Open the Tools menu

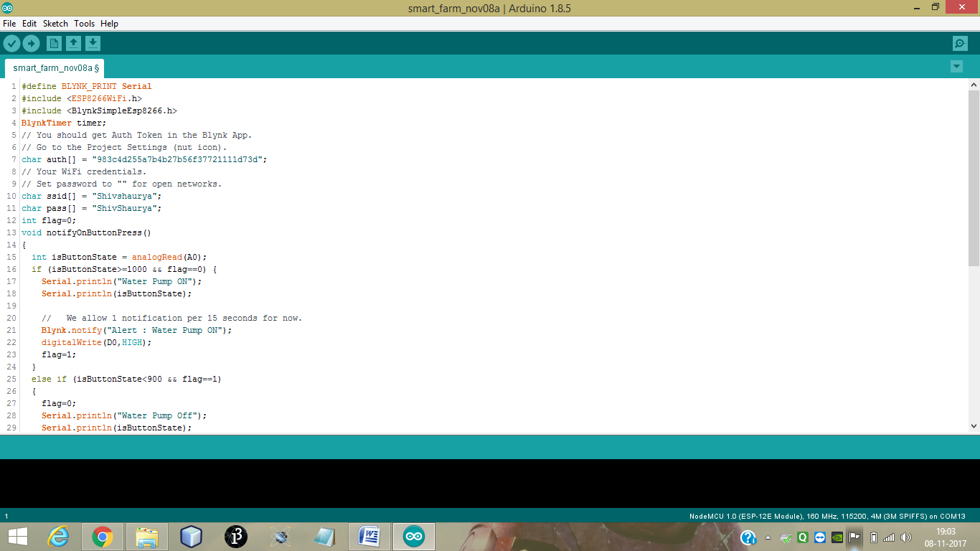(84, 24)
